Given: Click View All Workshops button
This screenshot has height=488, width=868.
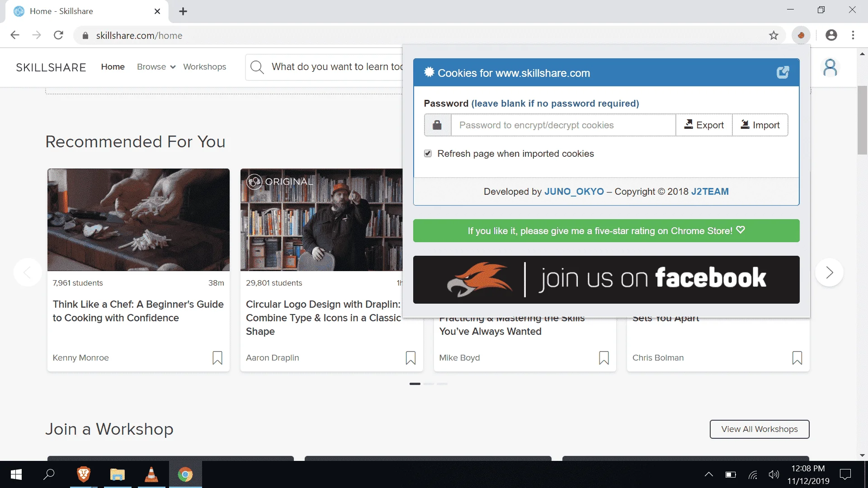Looking at the screenshot, I should [759, 429].
